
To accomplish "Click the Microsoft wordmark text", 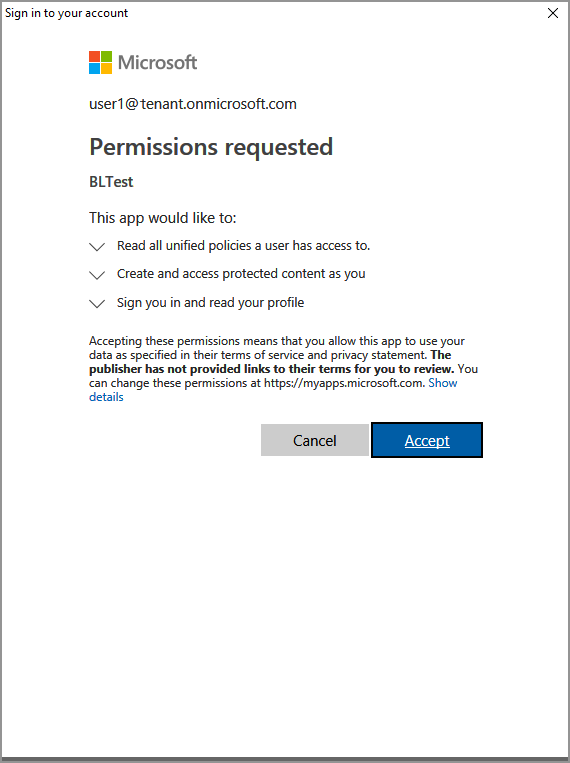I will tap(157, 62).
